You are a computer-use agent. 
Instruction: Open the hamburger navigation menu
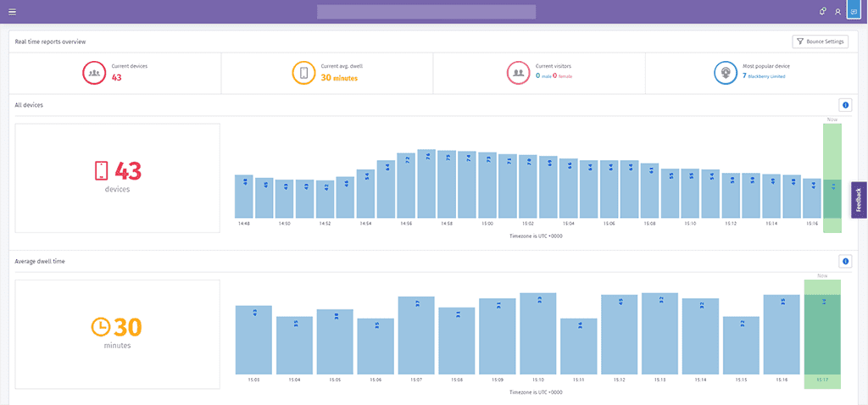point(12,12)
